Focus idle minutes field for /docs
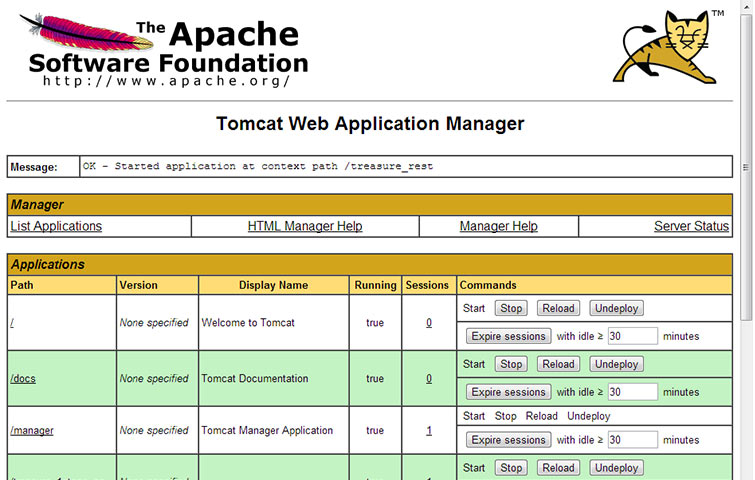Image resolution: width=755 pixels, height=480 pixels. point(632,392)
